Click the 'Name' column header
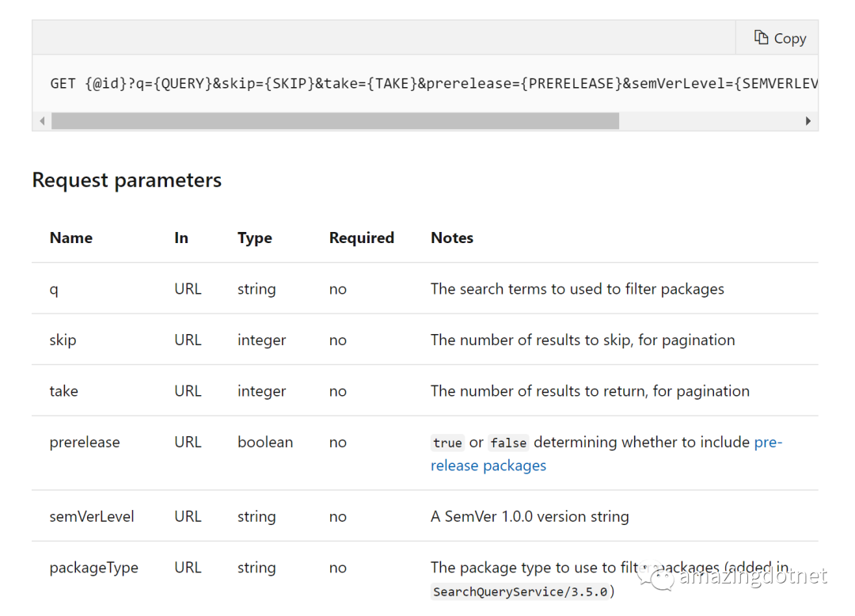 coord(71,238)
